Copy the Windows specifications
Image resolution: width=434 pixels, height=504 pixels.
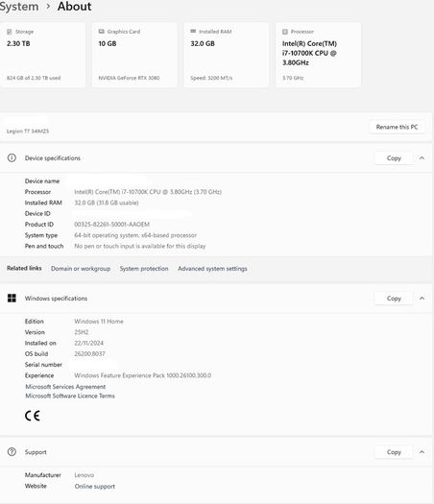[x=394, y=299]
